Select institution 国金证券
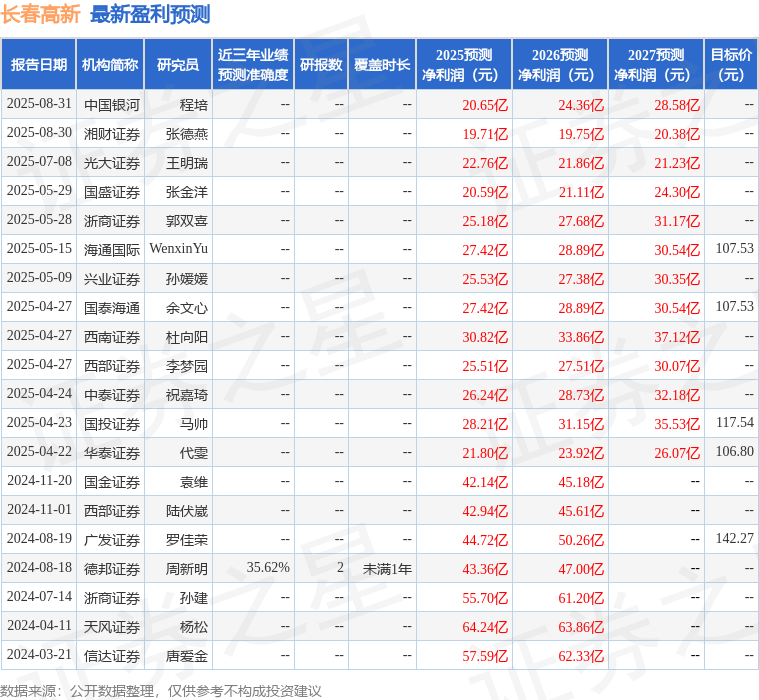 point(112,482)
